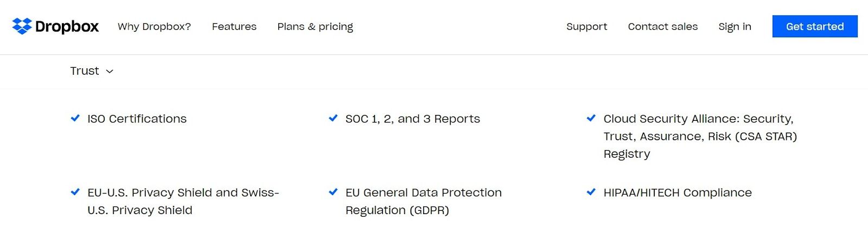This screenshot has width=868, height=245.
Task: Select SOC 1, 2, and 3 Reports
Action: click(x=412, y=119)
